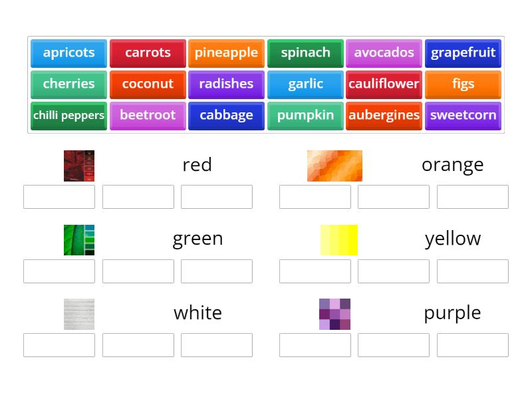Select the coconut word tile
Screen dimensions: 532x399
[148, 84]
